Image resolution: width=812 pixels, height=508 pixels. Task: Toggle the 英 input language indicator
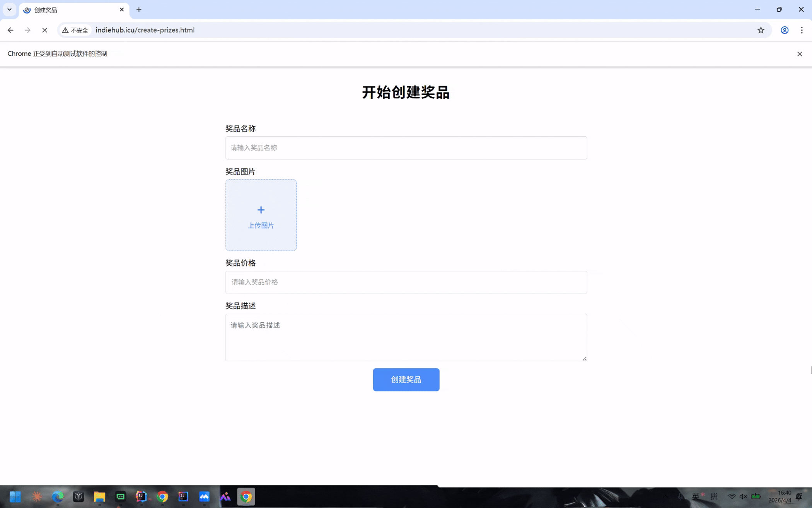[696, 496]
